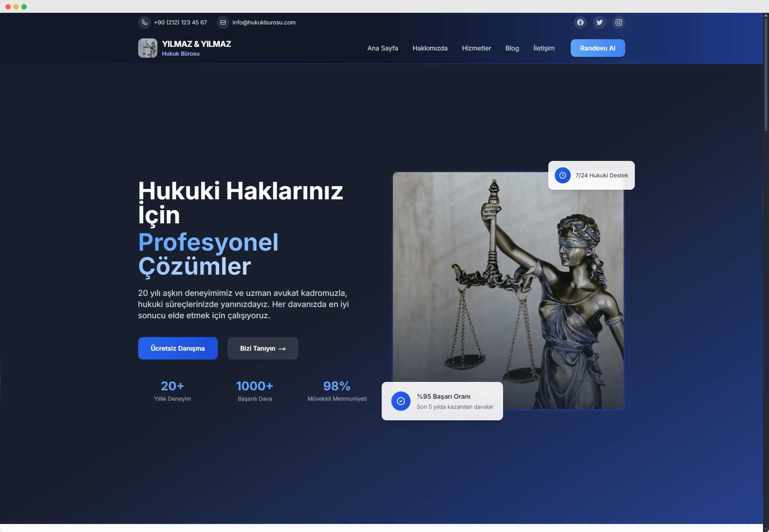Click the Yıllık Deneyim label
This screenshot has width=769, height=532.
(x=173, y=399)
